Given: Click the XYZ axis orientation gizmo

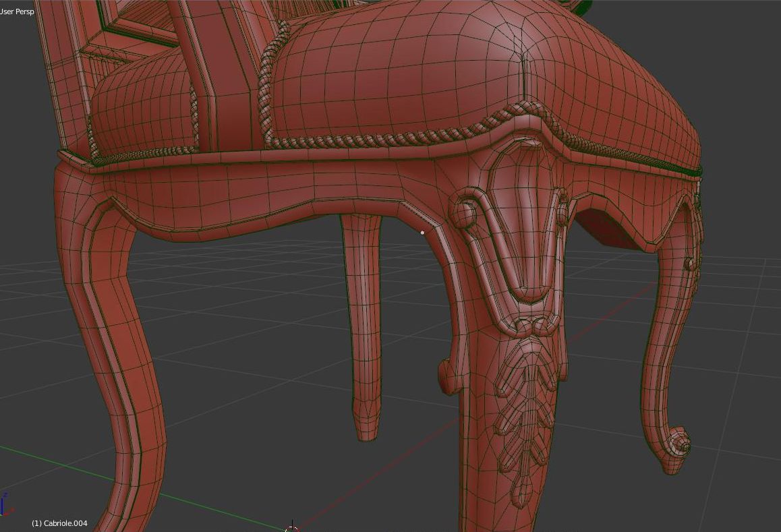Looking at the screenshot, I should click(5, 504).
